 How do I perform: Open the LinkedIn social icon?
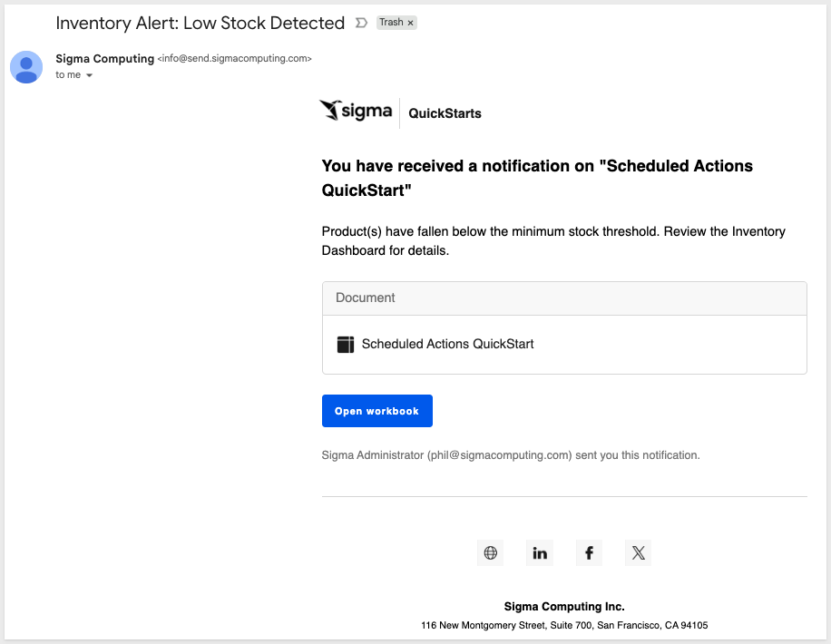(x=540, y=552)
